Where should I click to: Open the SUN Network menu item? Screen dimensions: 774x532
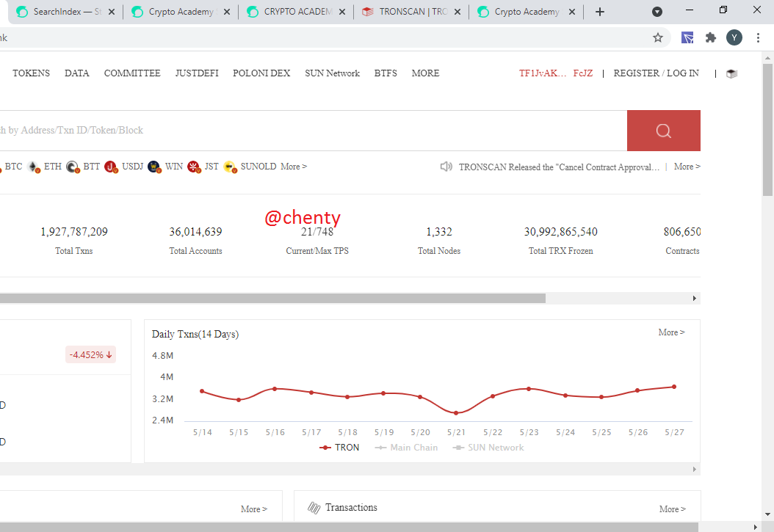[332, 73]
